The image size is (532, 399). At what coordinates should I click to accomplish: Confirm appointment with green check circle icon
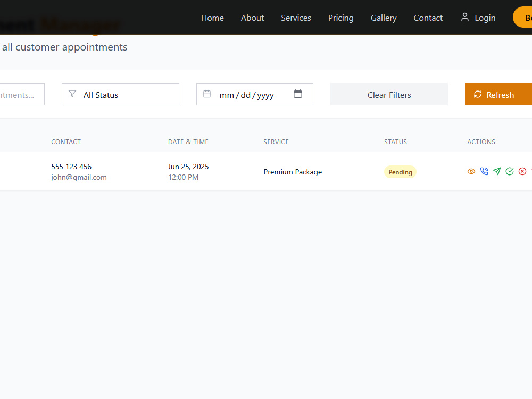coord(510,171)
